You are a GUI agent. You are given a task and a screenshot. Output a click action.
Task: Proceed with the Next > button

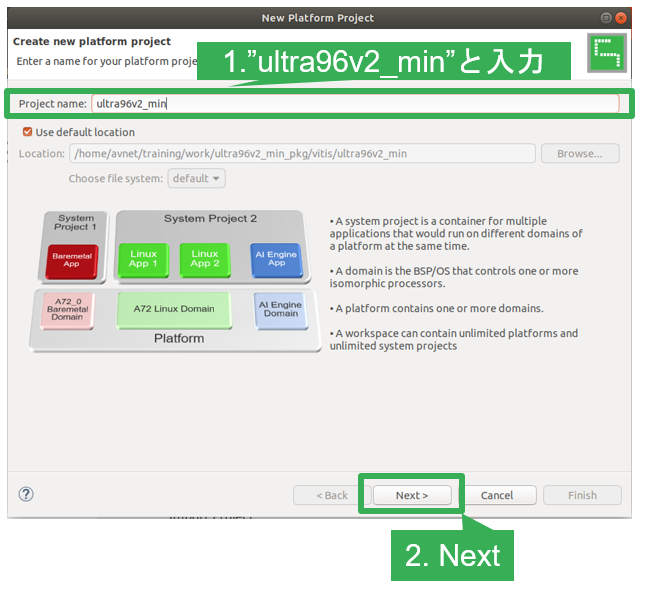(411, 495)
